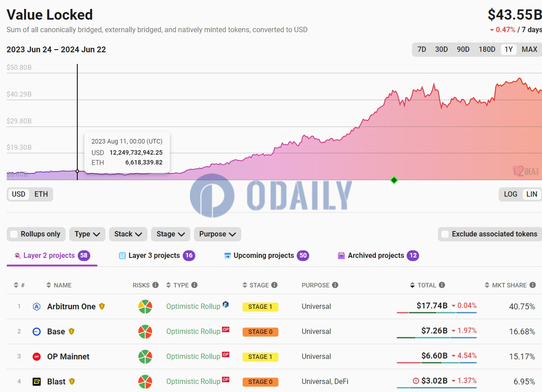Sort table by STAGE column
Screen dimensions: 542x392
256,285
